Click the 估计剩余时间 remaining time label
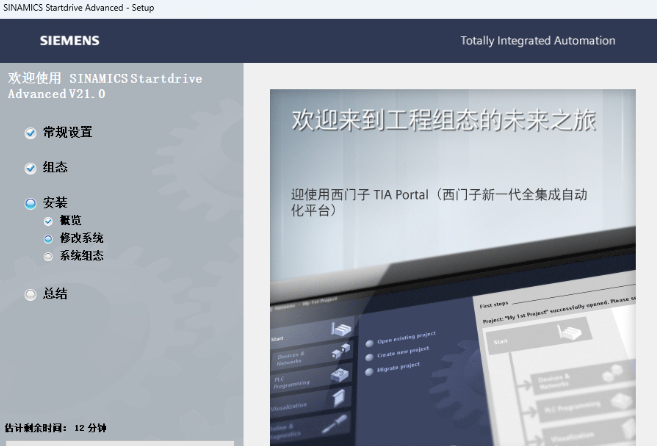The width and height of the screenshot is (657, 446). pos(55,428)
